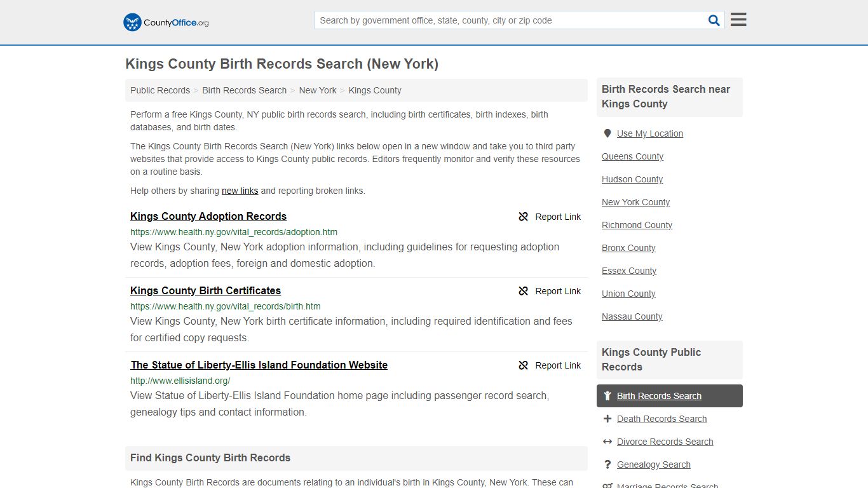Select Genealogy Search sidebar item
The width and height of the screenshot is (868, 488).
[x=654, y=464]
